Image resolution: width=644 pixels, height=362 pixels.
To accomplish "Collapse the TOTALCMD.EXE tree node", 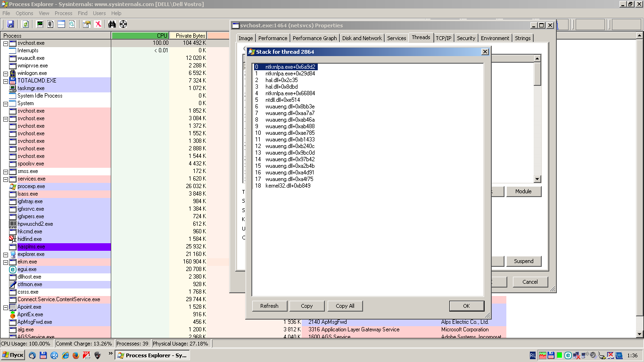I will (6, 81).
